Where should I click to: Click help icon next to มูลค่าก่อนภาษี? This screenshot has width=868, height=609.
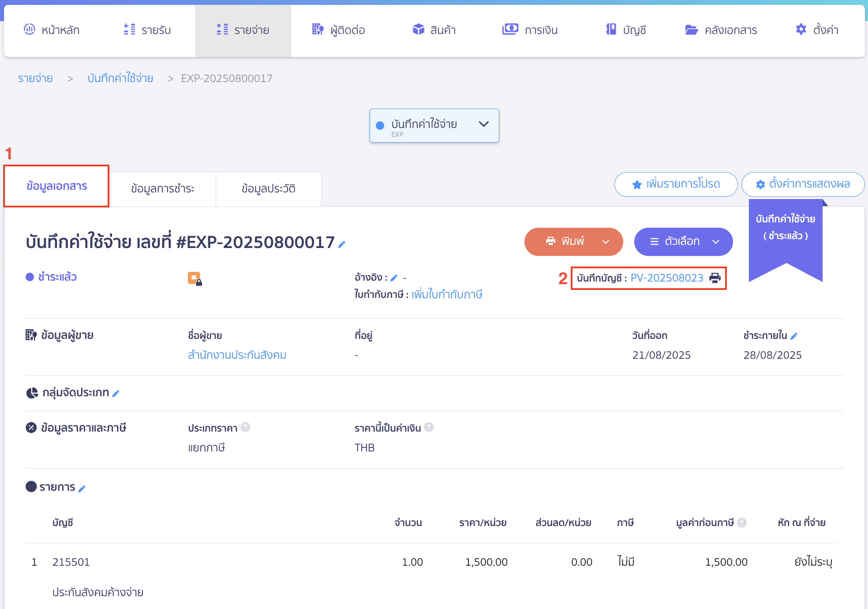click(742, 523)
